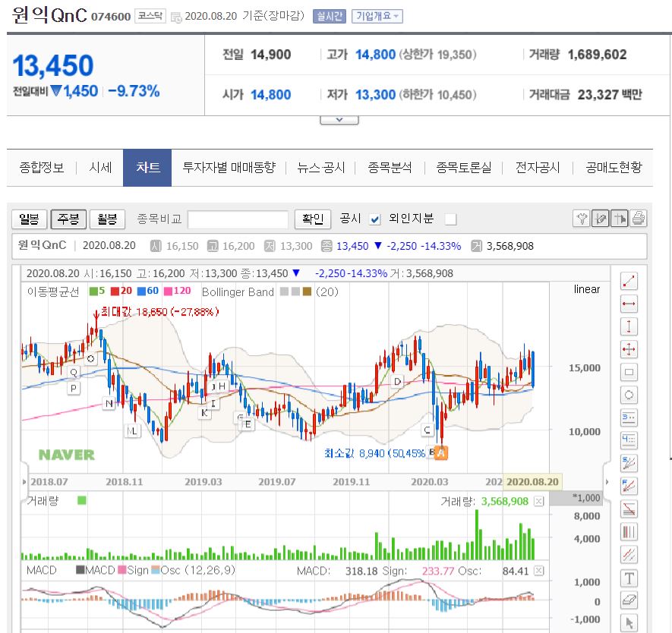Select the arrow pointer tool
672x633 pixels.
tap(629, 623)
